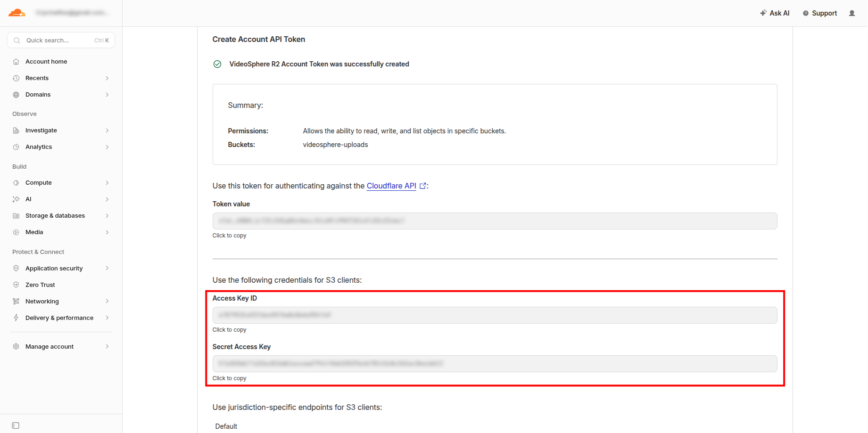Click the 'Create Account API Token' heading
868x433 pixels.
pos(259,40)
